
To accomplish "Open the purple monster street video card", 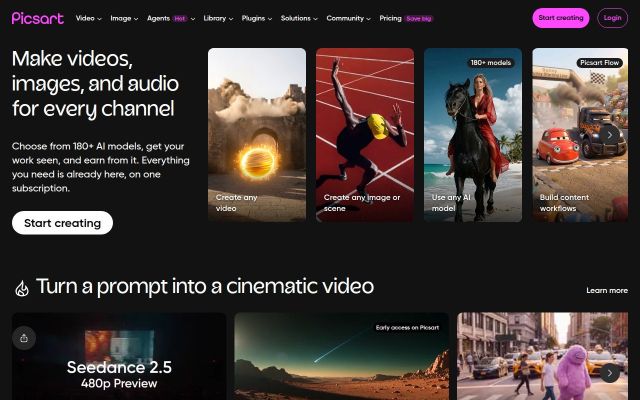I will (542, 356).
